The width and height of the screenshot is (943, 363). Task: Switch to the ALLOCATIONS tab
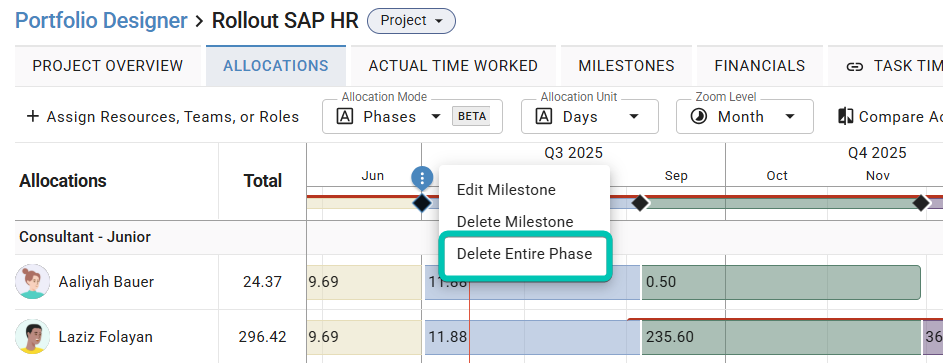click(276, 66)
